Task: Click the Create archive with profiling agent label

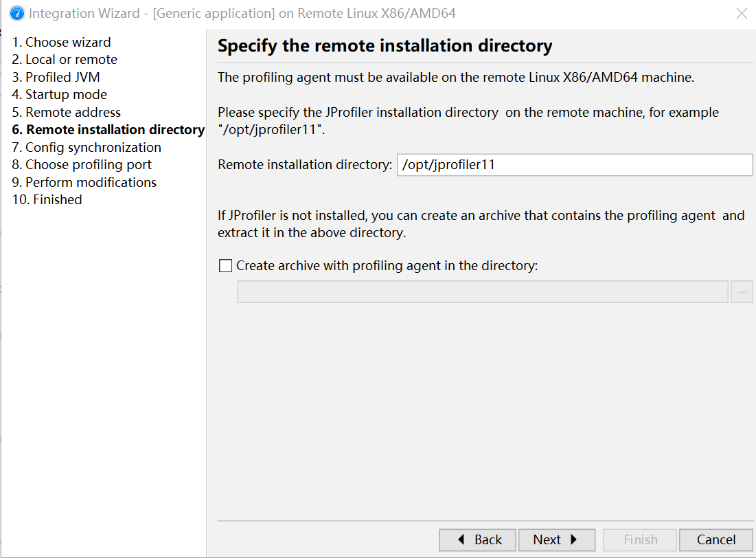Action: click(387, 265)
